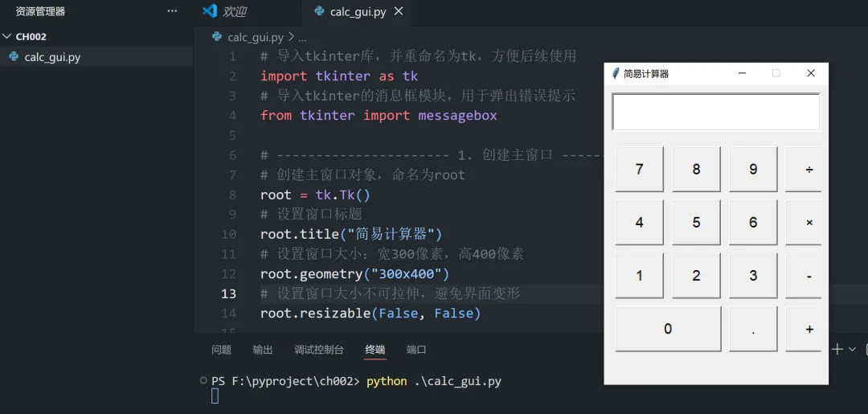The image size is (868, 414).
Task: Click the new terminal plus icon
Action: click(837, 349)
